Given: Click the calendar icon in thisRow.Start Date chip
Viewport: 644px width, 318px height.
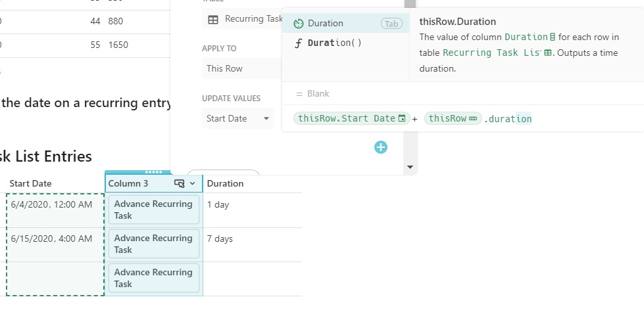Looking at the screenshot, I should coord(402,118).
